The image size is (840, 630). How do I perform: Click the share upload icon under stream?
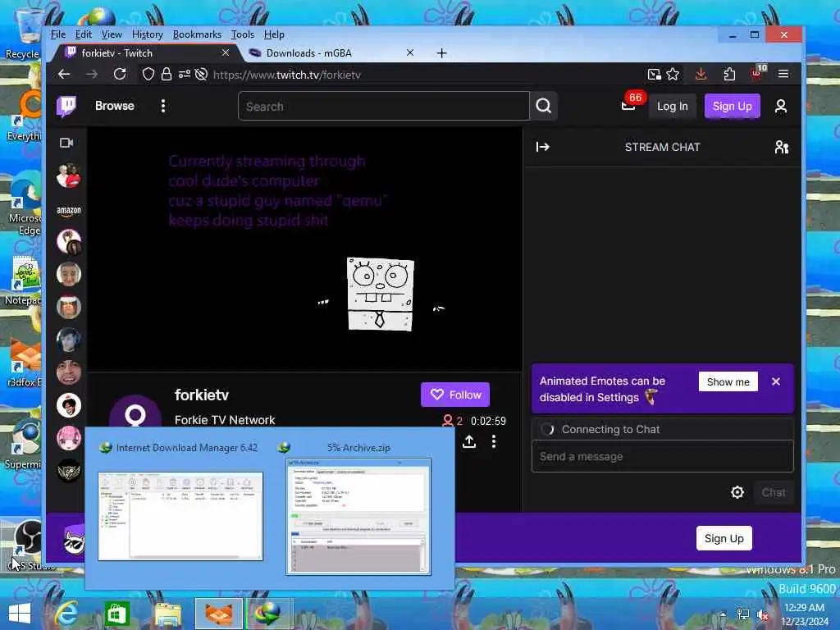(468, 441)
